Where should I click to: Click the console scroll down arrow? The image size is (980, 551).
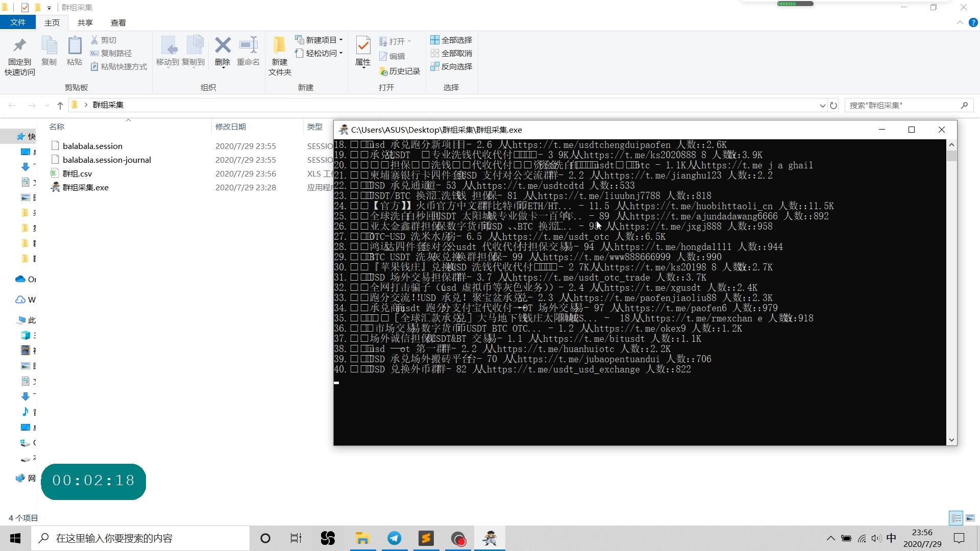(951, 440)
